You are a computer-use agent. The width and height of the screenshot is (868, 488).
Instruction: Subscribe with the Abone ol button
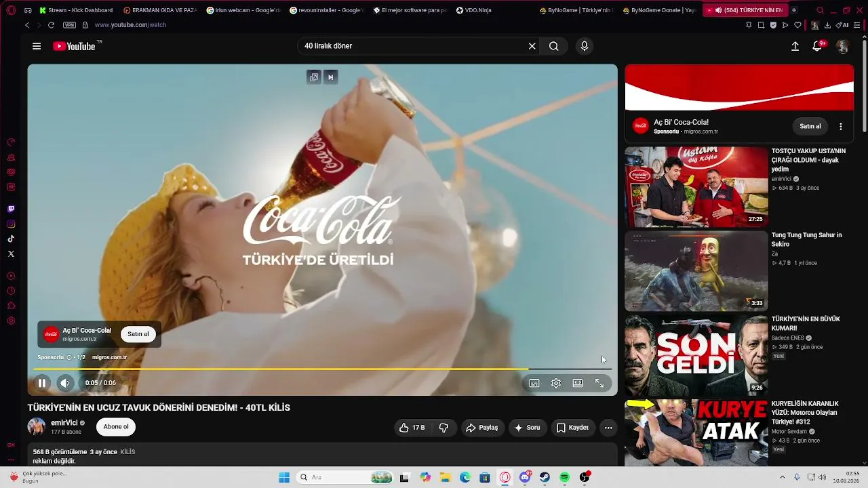tap(116, 427)
